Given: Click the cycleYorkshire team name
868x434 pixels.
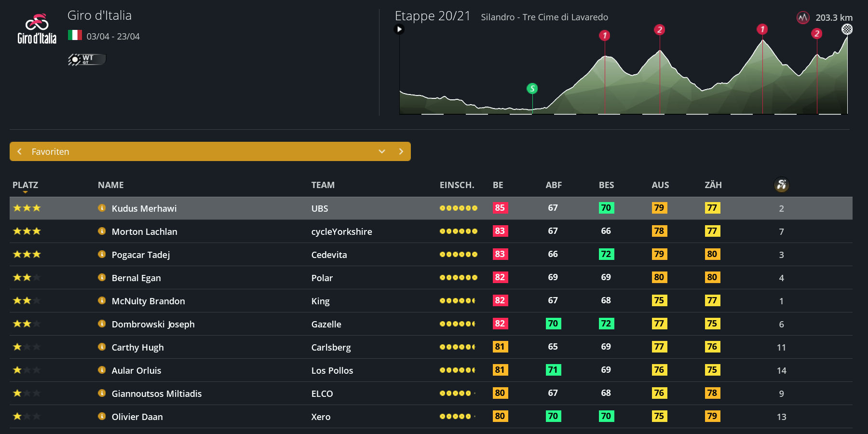Looking at the screenshot, I should [x=341, y=231].
